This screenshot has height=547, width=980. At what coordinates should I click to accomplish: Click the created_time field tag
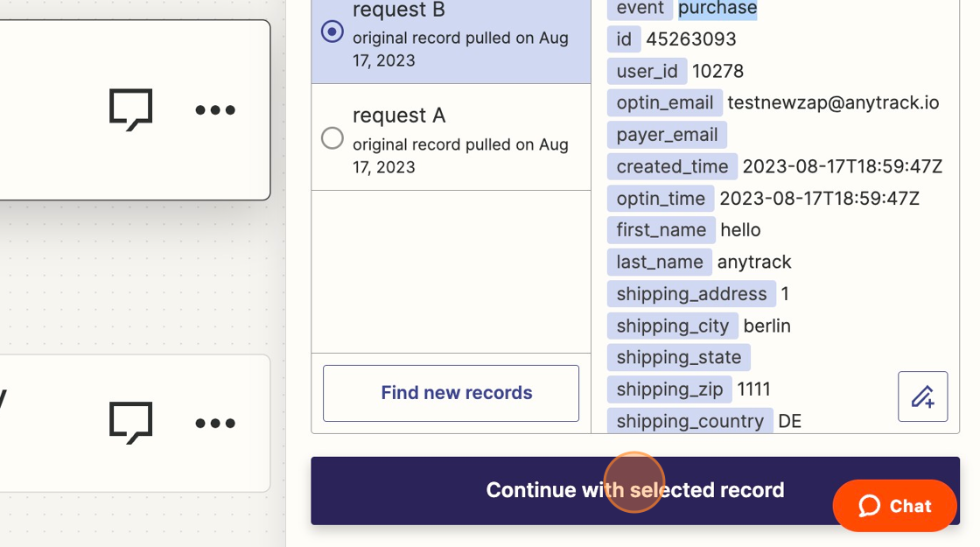tap(672, 166)
